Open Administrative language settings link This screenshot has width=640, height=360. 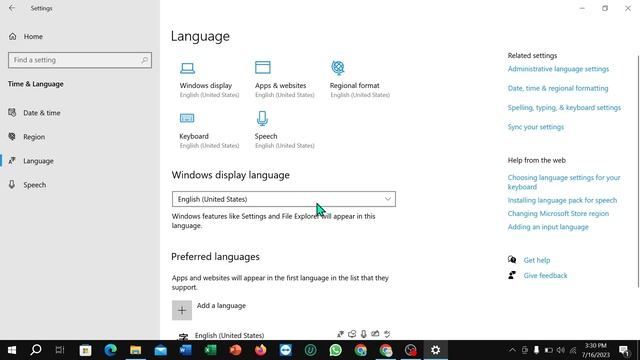[558, 69]
